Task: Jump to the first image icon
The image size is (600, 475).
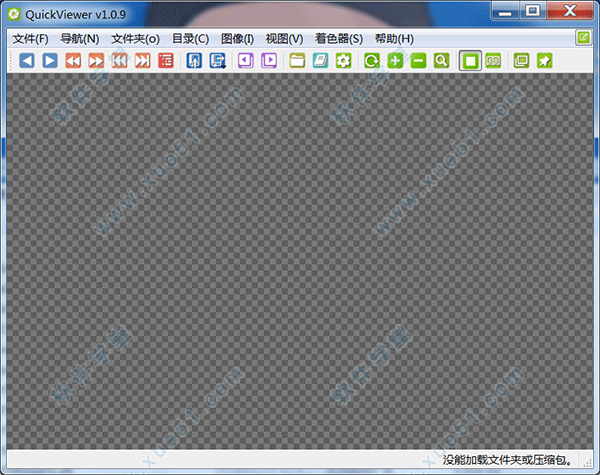Action: tap(119, 62)
